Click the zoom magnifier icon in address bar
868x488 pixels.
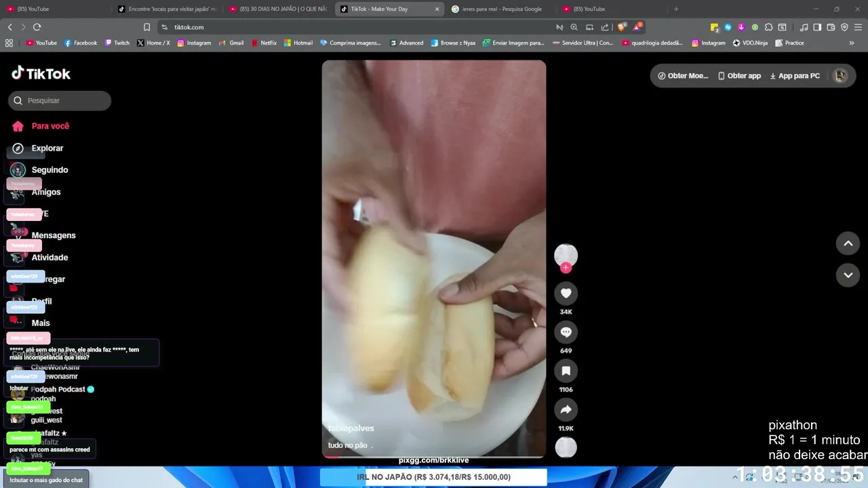pos(574,27)
